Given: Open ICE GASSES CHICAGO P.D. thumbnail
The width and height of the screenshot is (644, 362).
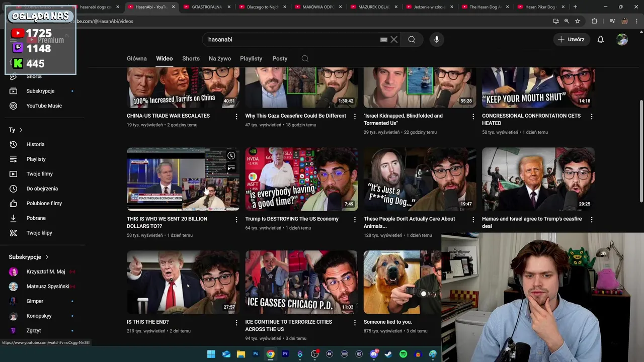Looking at the screenshot, I should pyautogui.click(x=301, y=282).
